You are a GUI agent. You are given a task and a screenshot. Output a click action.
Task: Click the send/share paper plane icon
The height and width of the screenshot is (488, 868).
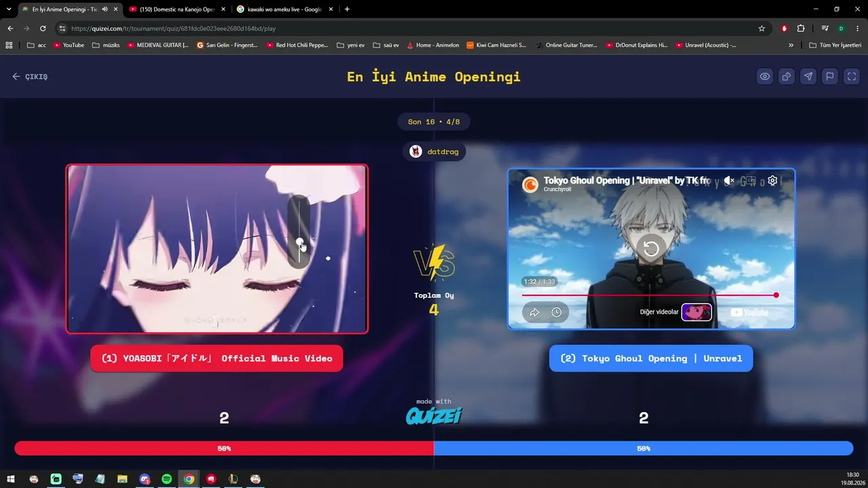click(808, 77)
